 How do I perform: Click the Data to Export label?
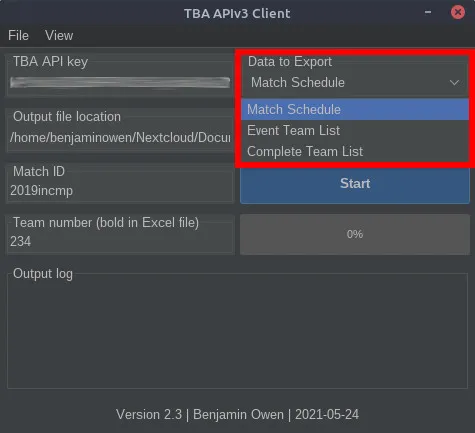(290, 61)
